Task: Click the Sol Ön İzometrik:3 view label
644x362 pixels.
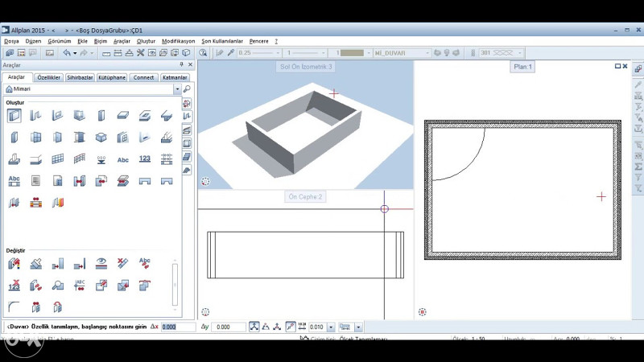Action: [x=306, y=67]
